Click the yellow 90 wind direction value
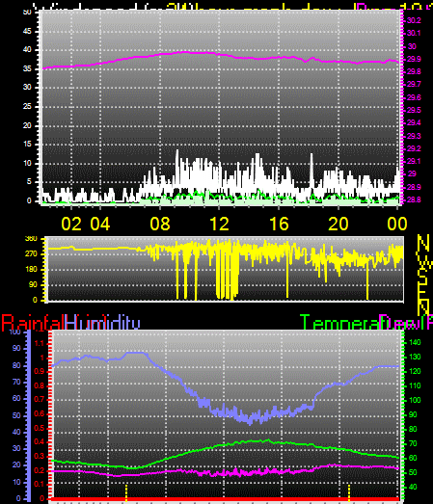The height and width of the screenshot is (504, 433). click(x=33, y=285)
